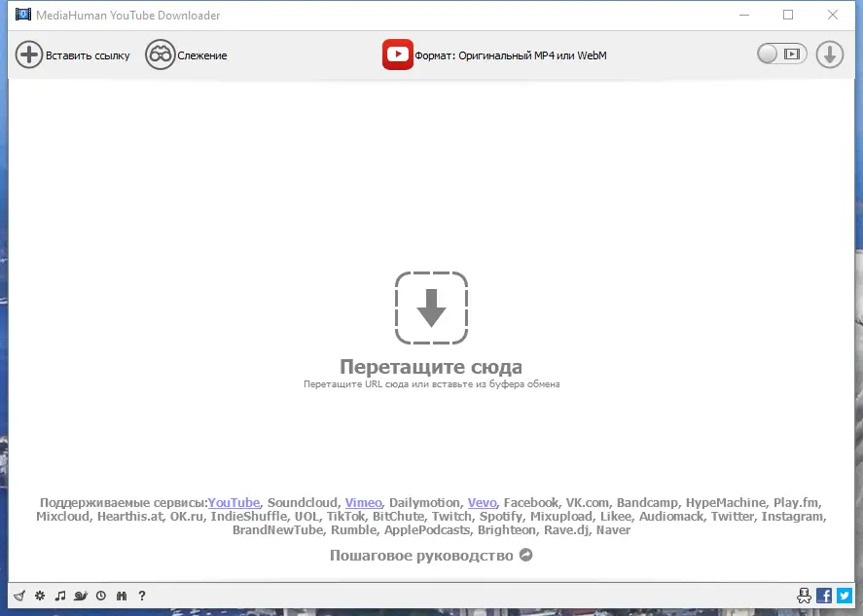The height and width of the screenshot is (616, 863).
Task: Click the snail icon to limit download speed
Action: click(81, 595)
